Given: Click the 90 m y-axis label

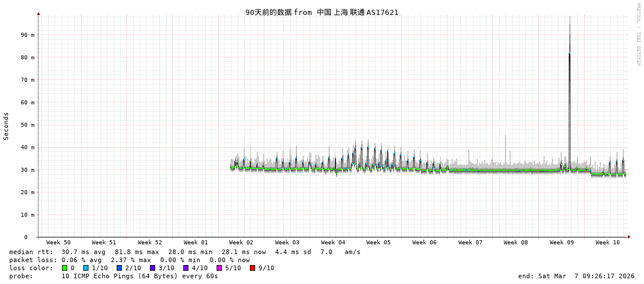Looking at the screenshot, I should 28,35.
